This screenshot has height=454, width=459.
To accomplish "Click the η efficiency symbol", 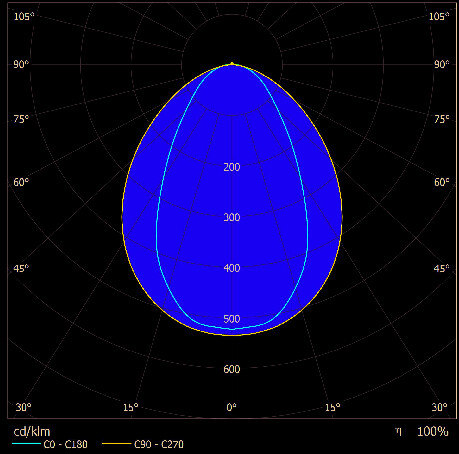I will point(399,431).
